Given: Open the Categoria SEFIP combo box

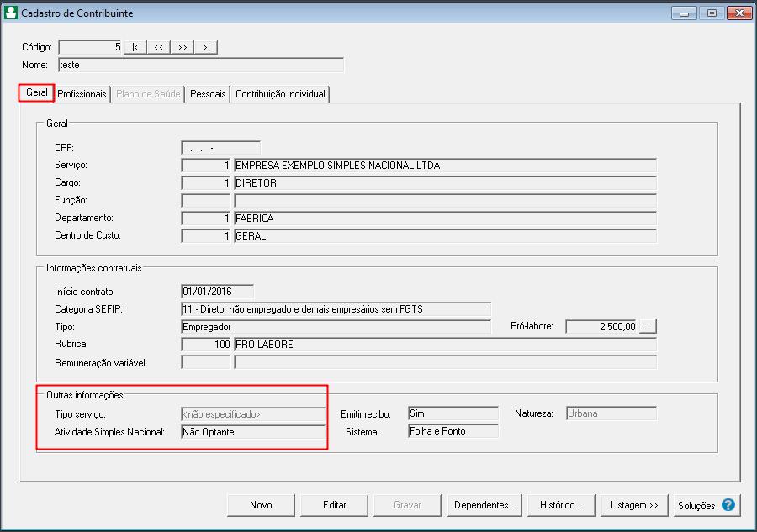Looking at the screenshot, I should coord(336,309).
